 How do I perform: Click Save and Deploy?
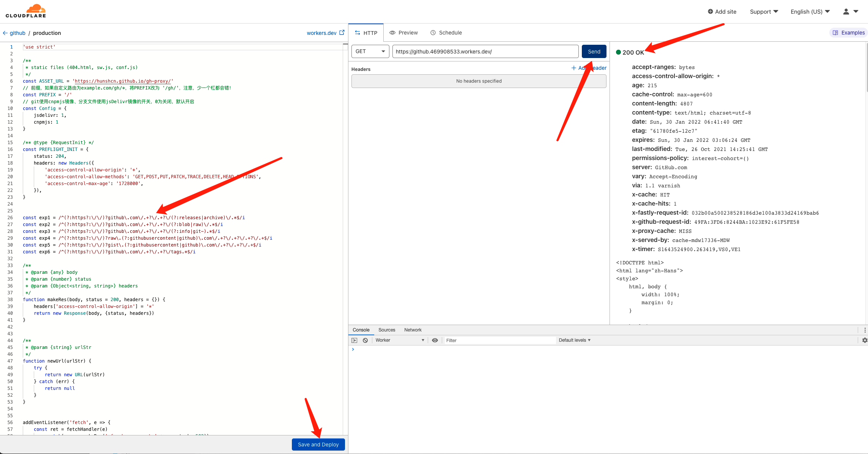318,444
